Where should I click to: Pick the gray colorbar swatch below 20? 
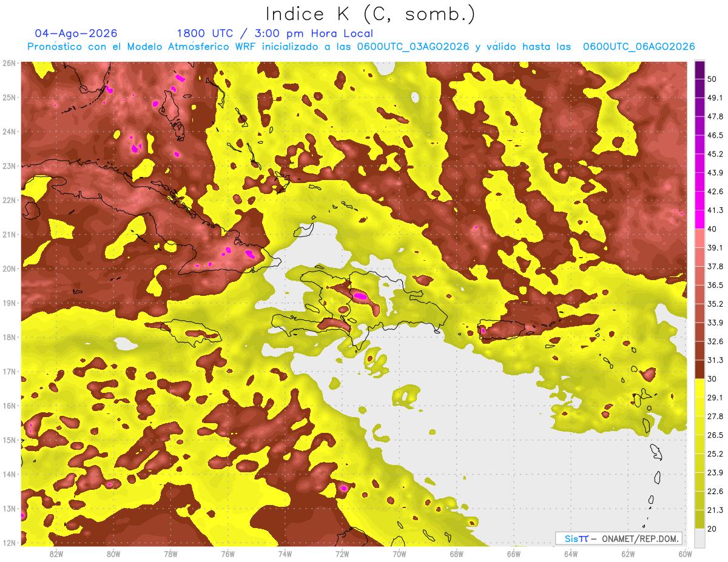click(x=699, y=538)
